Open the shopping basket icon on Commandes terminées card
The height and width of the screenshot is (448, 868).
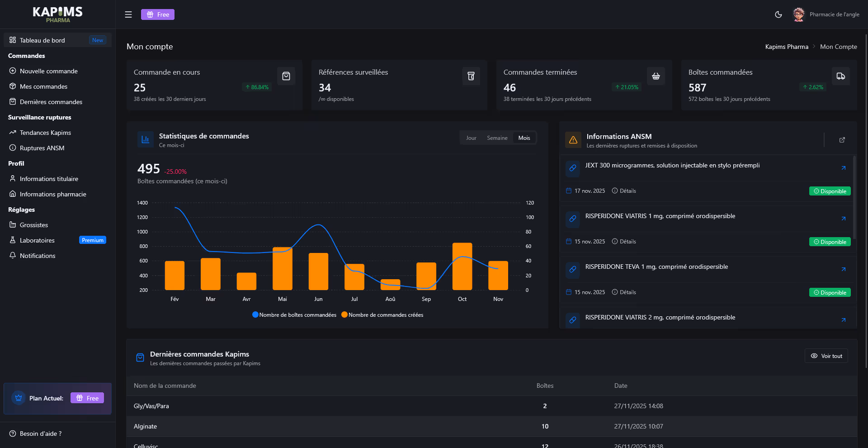[x=656, y=76]
